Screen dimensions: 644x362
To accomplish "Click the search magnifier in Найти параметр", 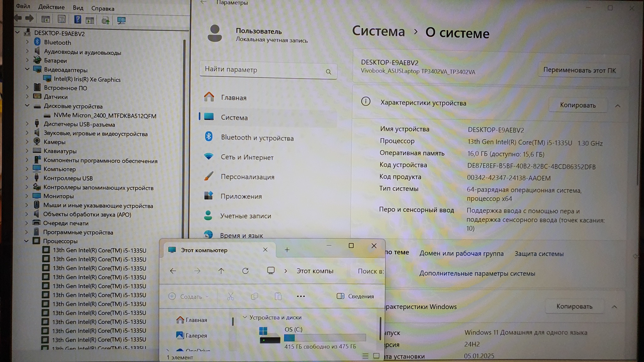I will [x=328, y=72].
